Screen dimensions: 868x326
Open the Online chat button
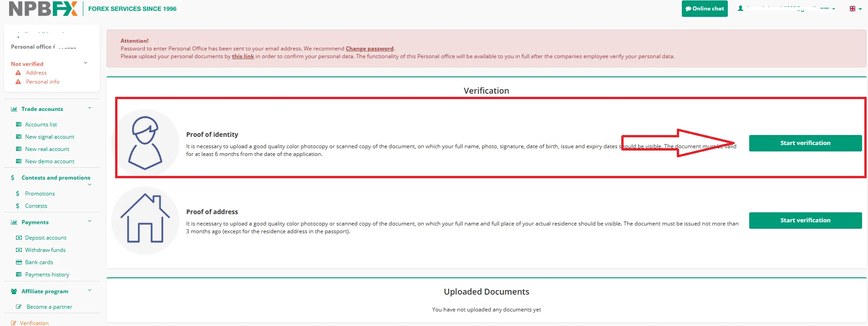point(704,9)
